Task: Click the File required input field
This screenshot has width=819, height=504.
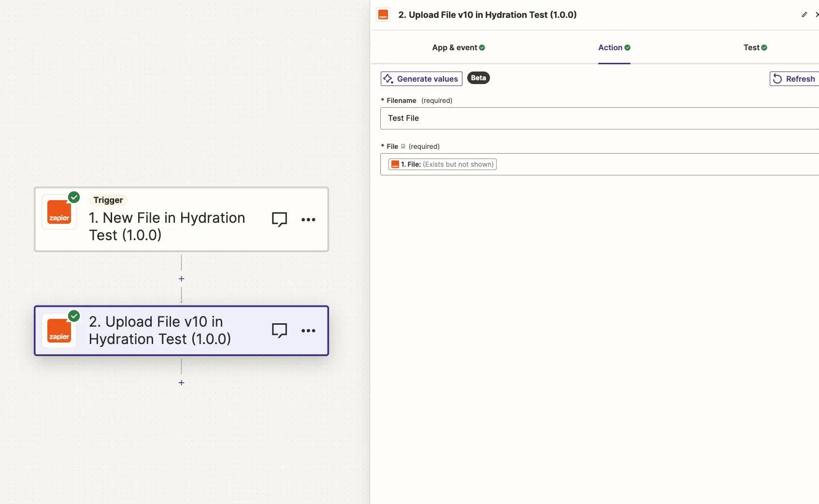Action: tap(600, 164)
